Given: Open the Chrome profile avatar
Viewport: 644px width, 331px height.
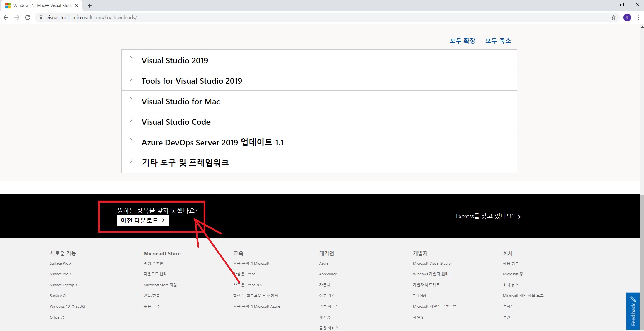Looking at the screenshot, I should (x=627, y=17).
